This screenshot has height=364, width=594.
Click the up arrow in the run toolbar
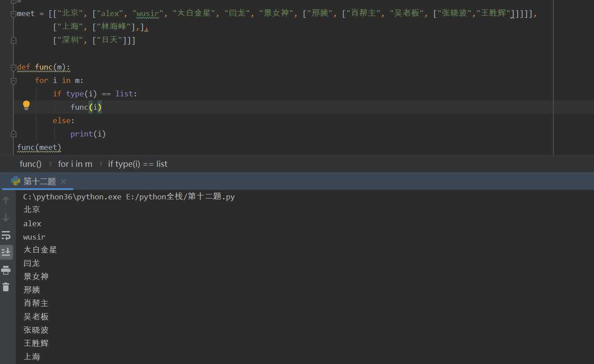(x=6, y=200)
